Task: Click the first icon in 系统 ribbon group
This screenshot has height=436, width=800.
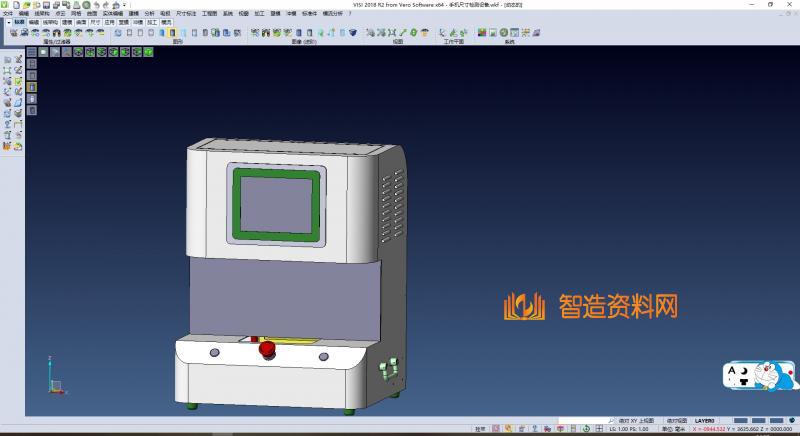Action: [482, 33]
